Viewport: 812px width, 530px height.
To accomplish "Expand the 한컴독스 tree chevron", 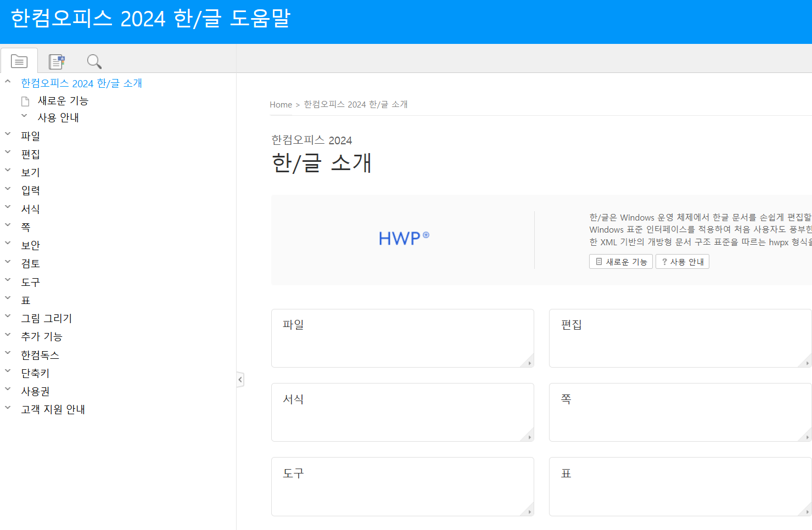I will pos(8,353).
